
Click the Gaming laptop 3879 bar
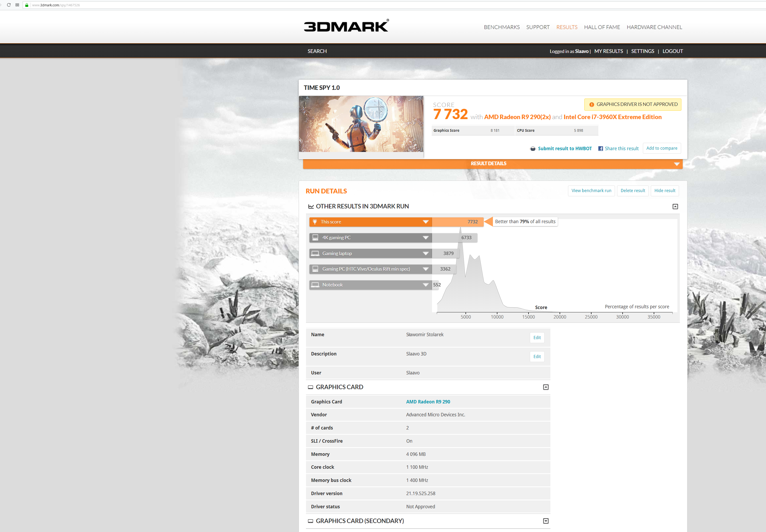tap(445, 253)
